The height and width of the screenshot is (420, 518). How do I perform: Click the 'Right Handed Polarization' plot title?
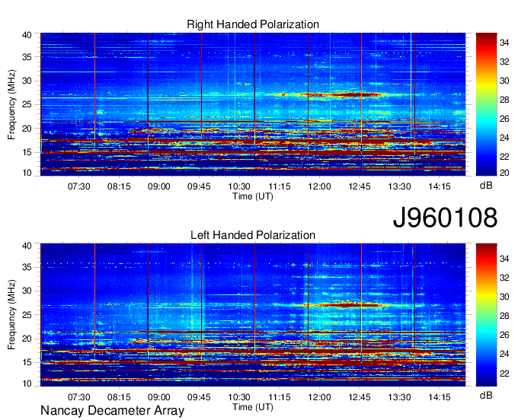[x=253, y=24]
